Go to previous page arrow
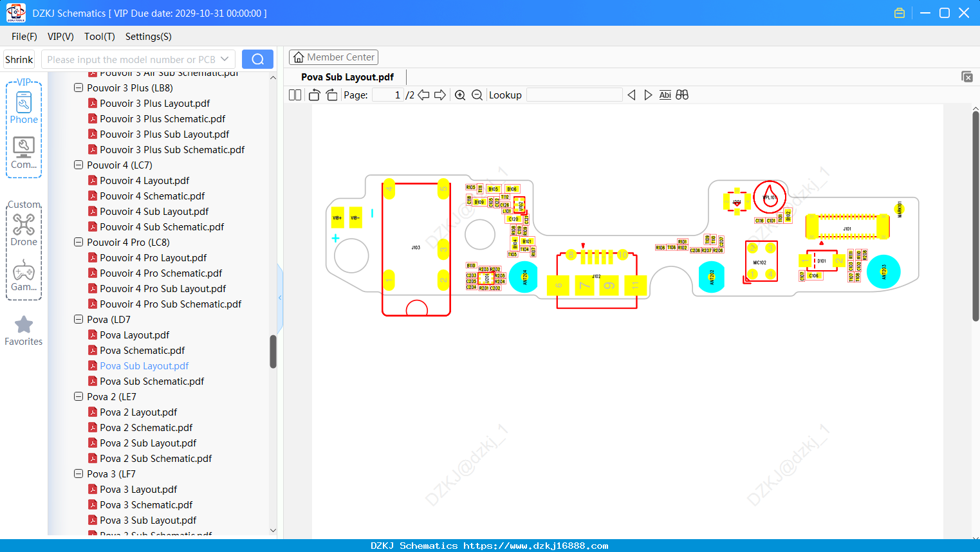Viewport: 980px width, 552px height. 423,95
